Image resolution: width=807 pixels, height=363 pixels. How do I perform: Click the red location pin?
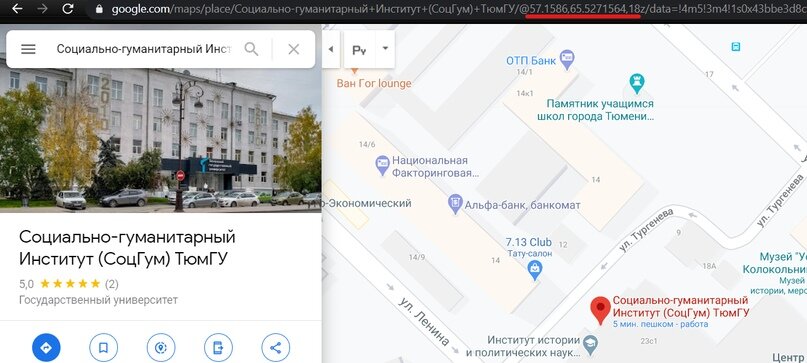600,310
